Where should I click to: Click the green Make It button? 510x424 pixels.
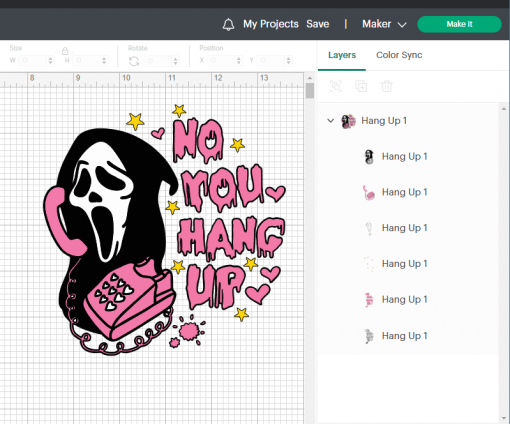point(459,24)
